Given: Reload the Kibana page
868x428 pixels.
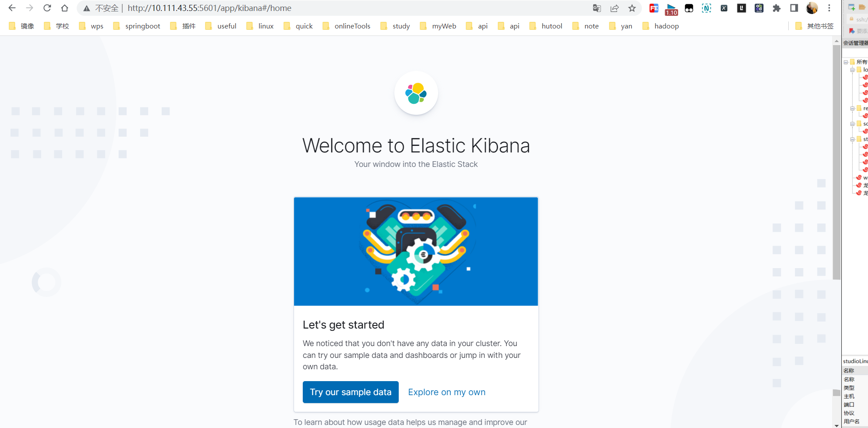Looking at the screenshot, I should click(x=47, y=8).
